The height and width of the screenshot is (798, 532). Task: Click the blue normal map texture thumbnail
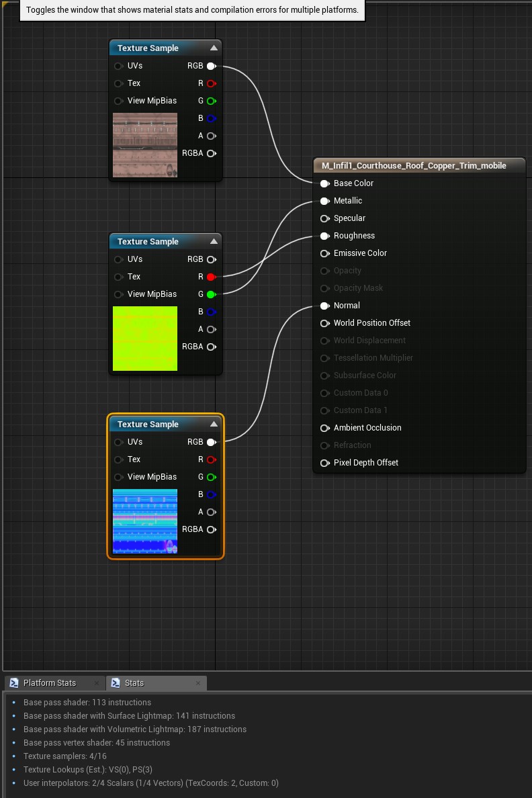click(145, 521)
